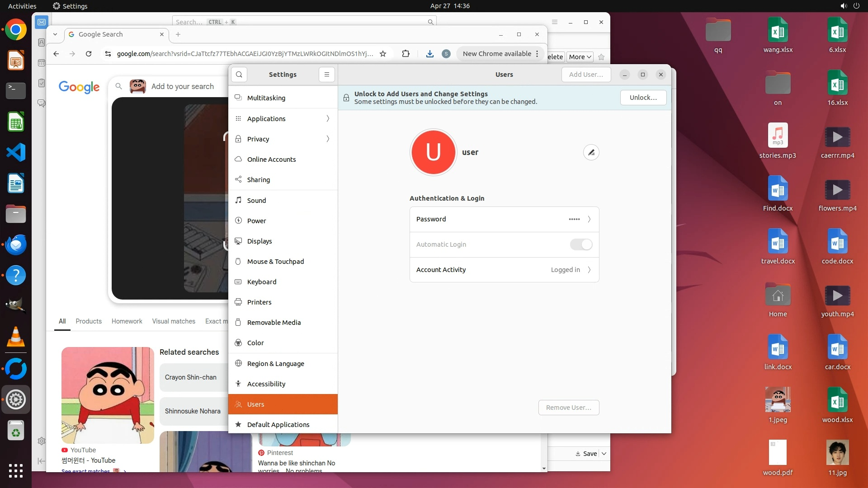Reload the Google search page
Screen dimensions: 868x488
tap(89, 54)
